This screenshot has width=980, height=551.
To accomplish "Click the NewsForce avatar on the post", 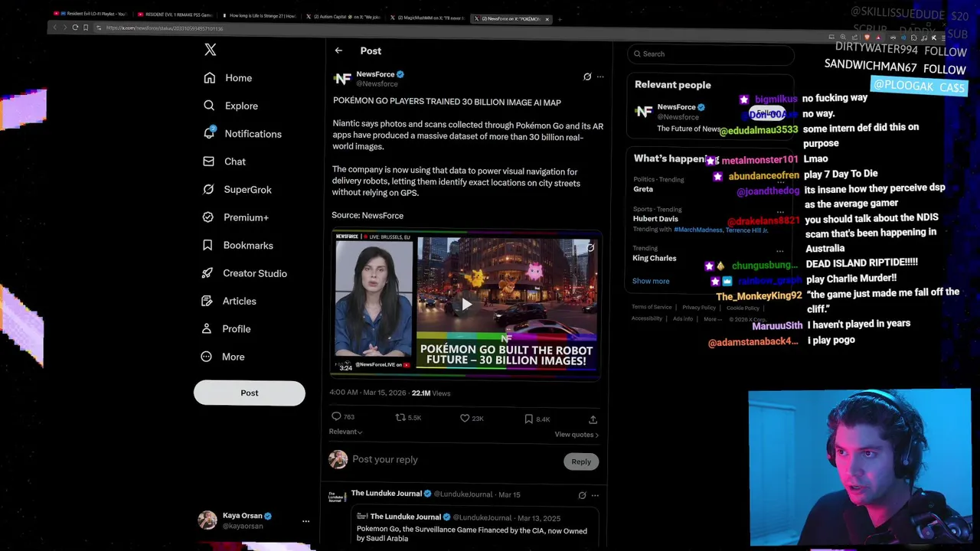I will click(x=342, y=79).
